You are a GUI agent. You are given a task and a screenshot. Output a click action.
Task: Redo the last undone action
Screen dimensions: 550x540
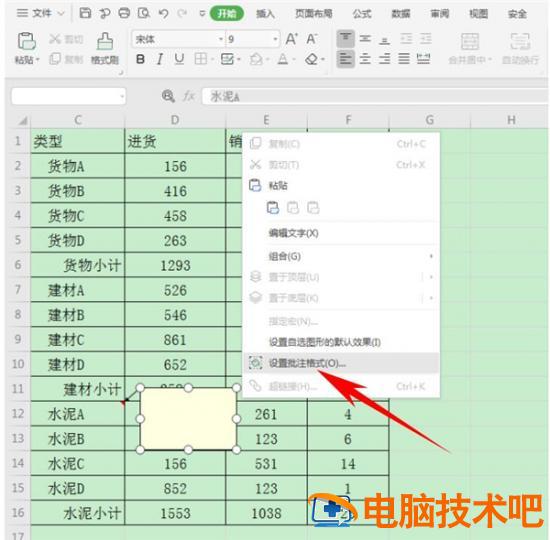[x=182, y=14]
